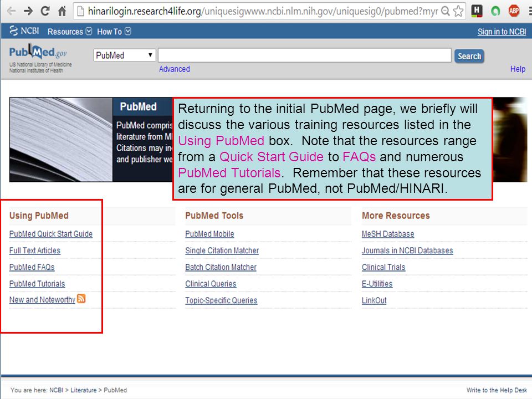Open Journals in NCBI Databases
Image resolution: width=532 pixels, height=399 pixels.
click(x=407, y=250)
